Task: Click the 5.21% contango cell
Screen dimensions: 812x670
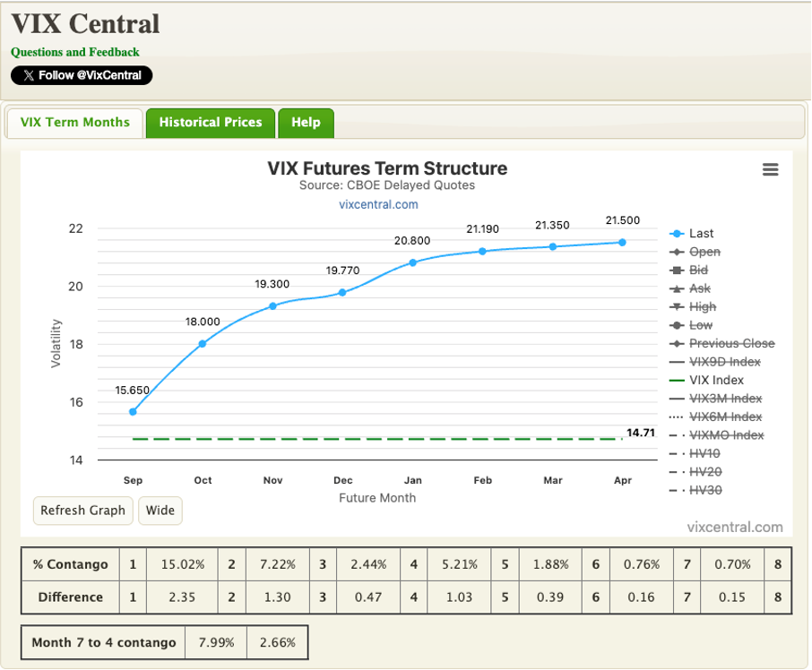Action: click(460, 564)
